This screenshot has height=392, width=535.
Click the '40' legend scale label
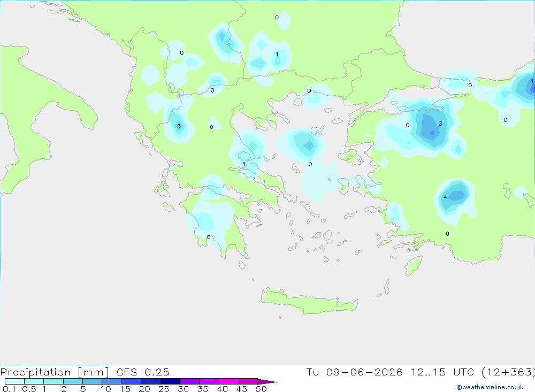coord(222,389)
